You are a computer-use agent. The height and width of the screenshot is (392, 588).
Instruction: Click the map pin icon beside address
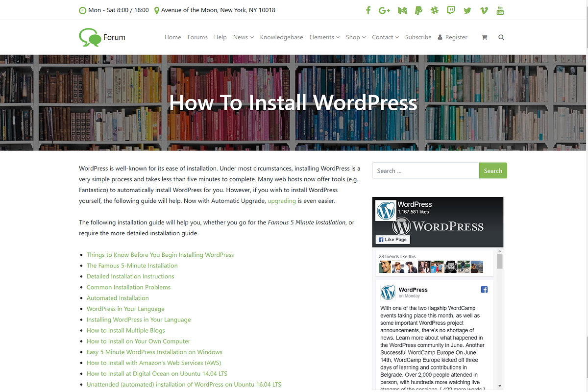(x=157, y=10)
